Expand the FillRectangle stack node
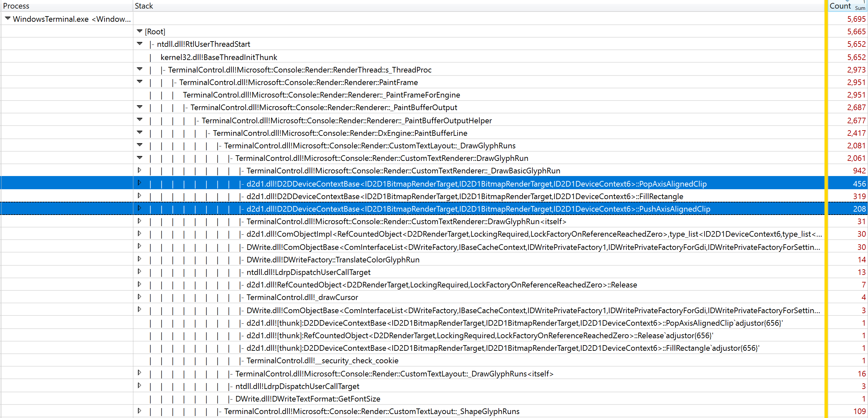 139,196
